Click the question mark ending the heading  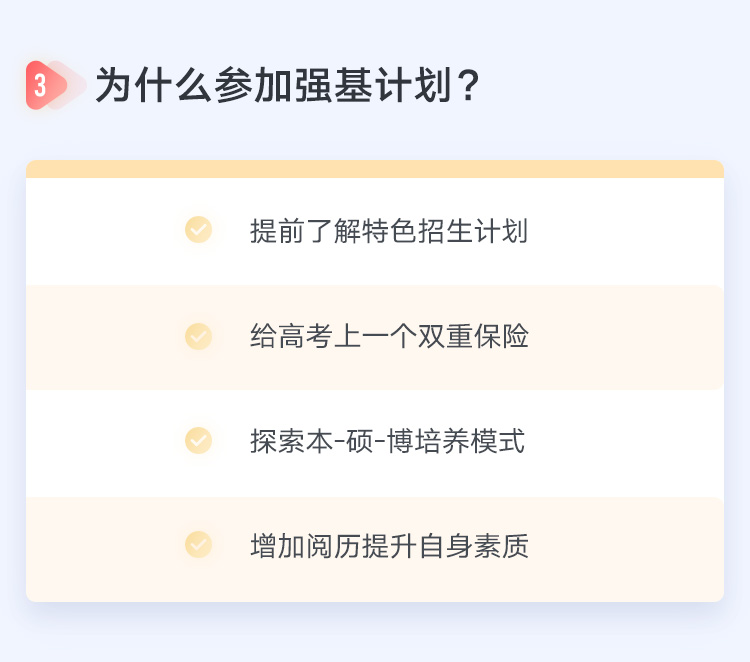tap(468, 85)
